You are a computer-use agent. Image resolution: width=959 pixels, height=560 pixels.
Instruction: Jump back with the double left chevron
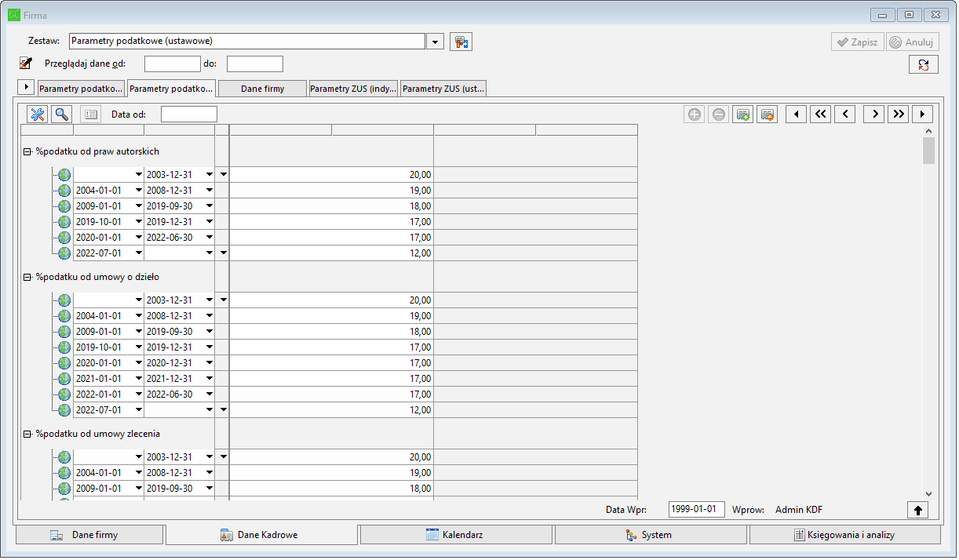(820, 115)
